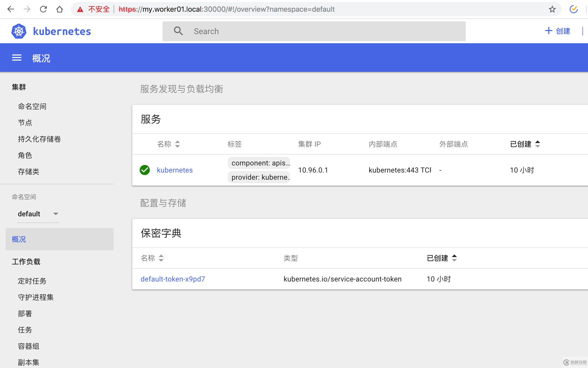Click the 创建 create button
The width and height of the screenshot is (588, 368).
point(557,31)
